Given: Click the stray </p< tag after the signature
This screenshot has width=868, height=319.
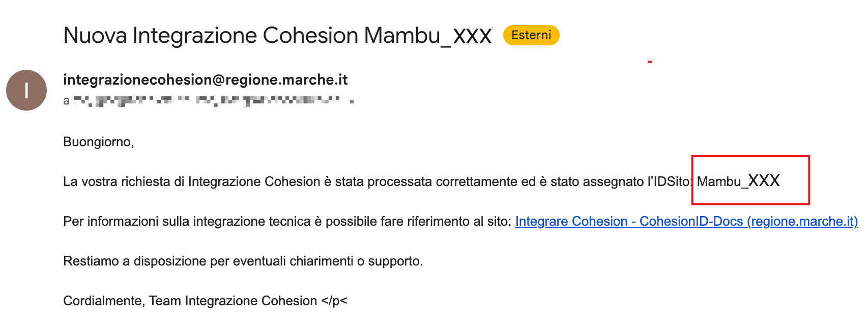Looking at the screenshot, I should point(334,301).
